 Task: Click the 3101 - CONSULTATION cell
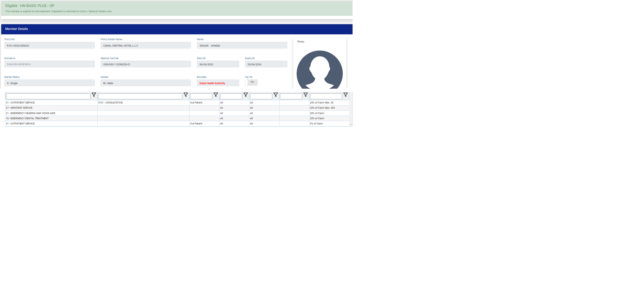point(110,103)
